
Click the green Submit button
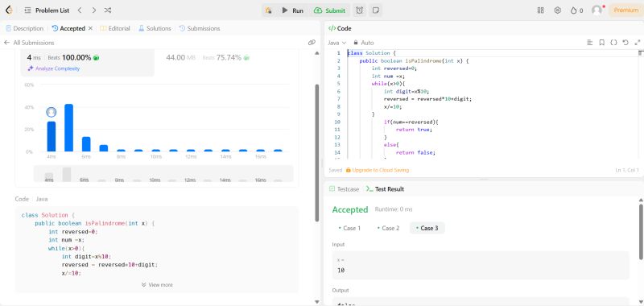330,10
